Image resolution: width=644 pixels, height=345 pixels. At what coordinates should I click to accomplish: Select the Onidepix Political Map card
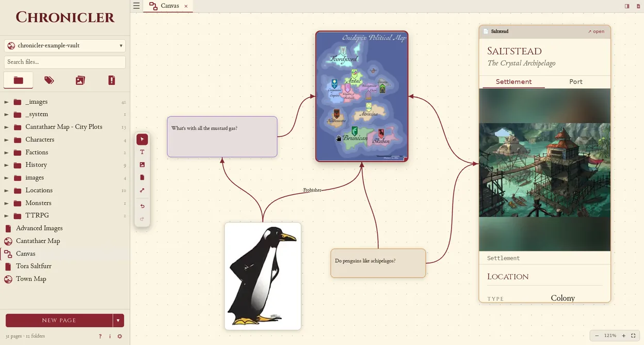(362, 97)
